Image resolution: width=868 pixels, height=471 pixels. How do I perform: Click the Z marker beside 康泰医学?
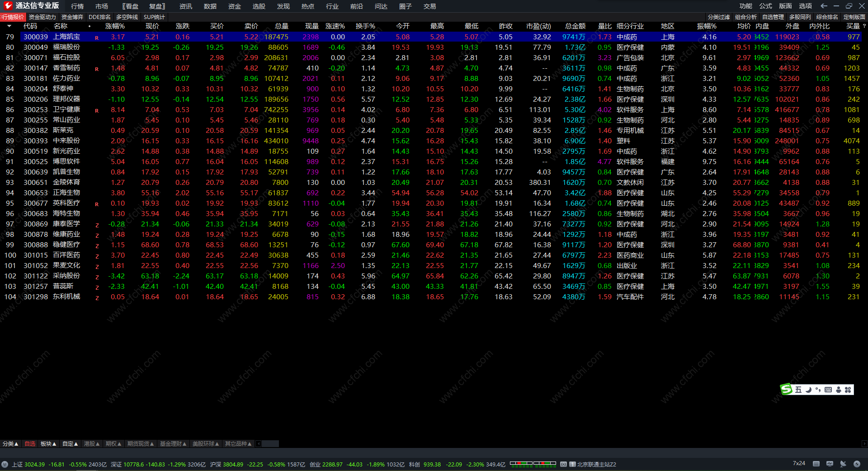[x=97, y=225]
